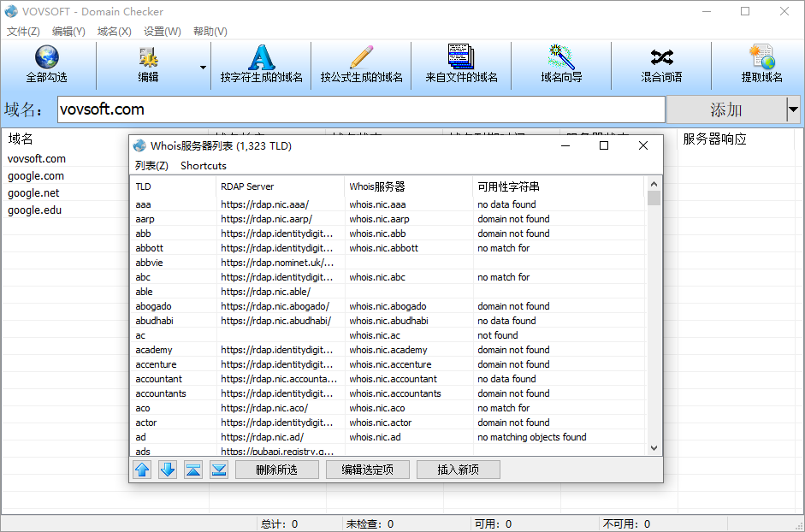
Task: Open 来自文件的域名 documents icon
Action: pyautogui.click(x=461, y=56)
